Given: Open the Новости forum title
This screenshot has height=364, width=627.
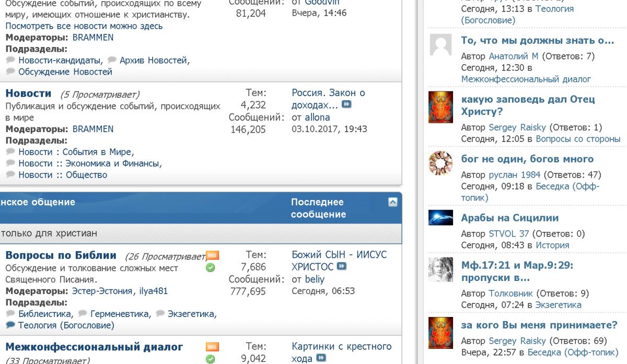Looking at the screenshot, I should [28, 93].
